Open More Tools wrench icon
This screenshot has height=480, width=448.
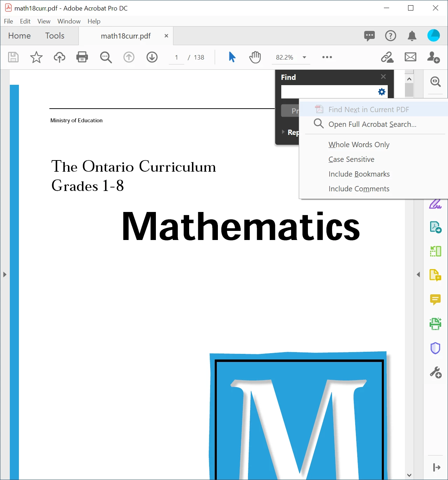[x=435, y=372]
